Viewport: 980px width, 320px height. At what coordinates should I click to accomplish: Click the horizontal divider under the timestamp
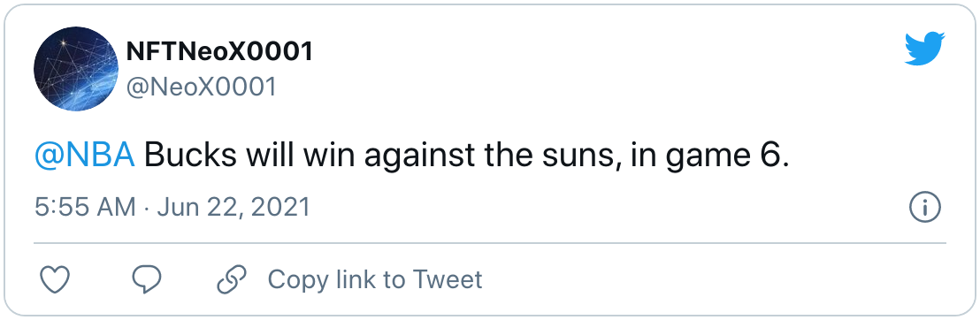click(490, 242)
